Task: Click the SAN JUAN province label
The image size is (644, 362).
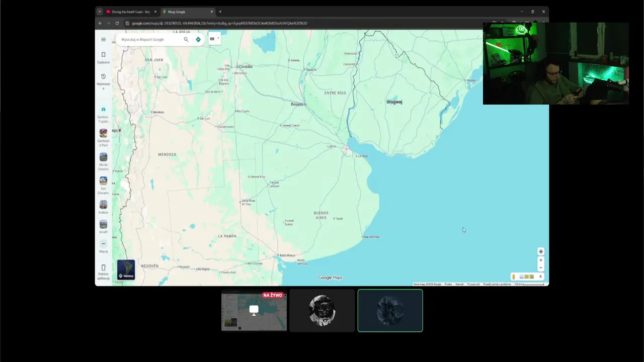Action: pos(154,60)
